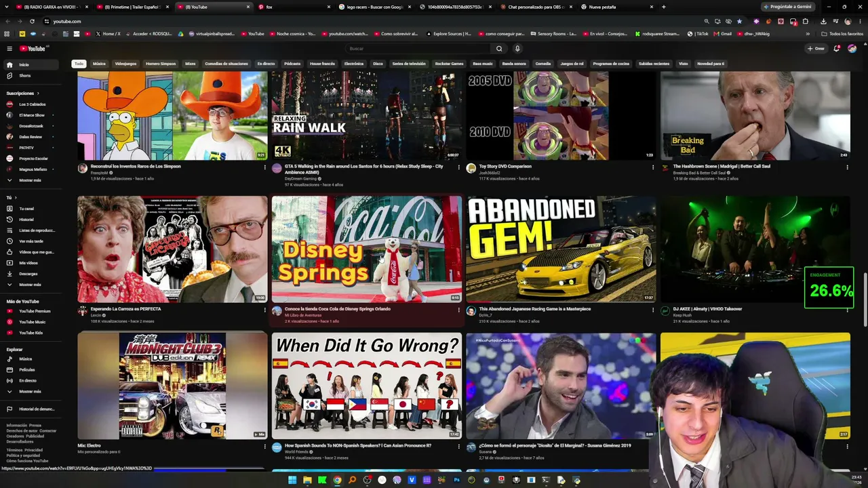868x488 pixels.
Task: Open a new browser tab with plus button
Action: click(663, 7)
